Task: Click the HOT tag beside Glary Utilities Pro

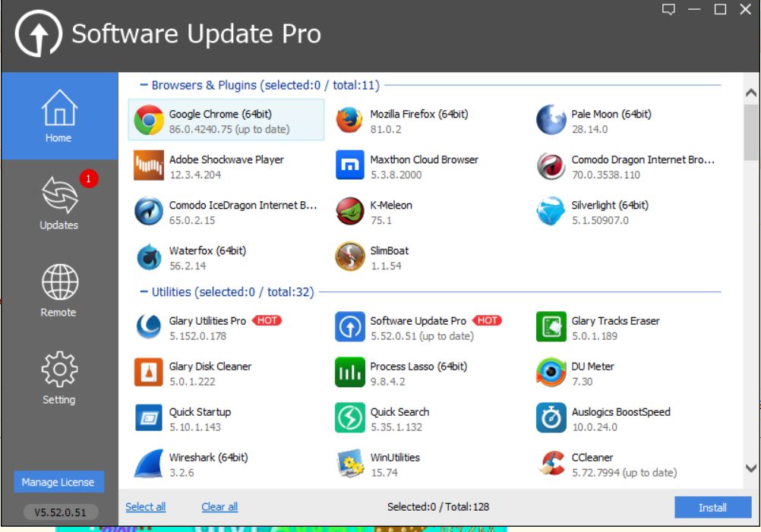Action: coord(267,320)
